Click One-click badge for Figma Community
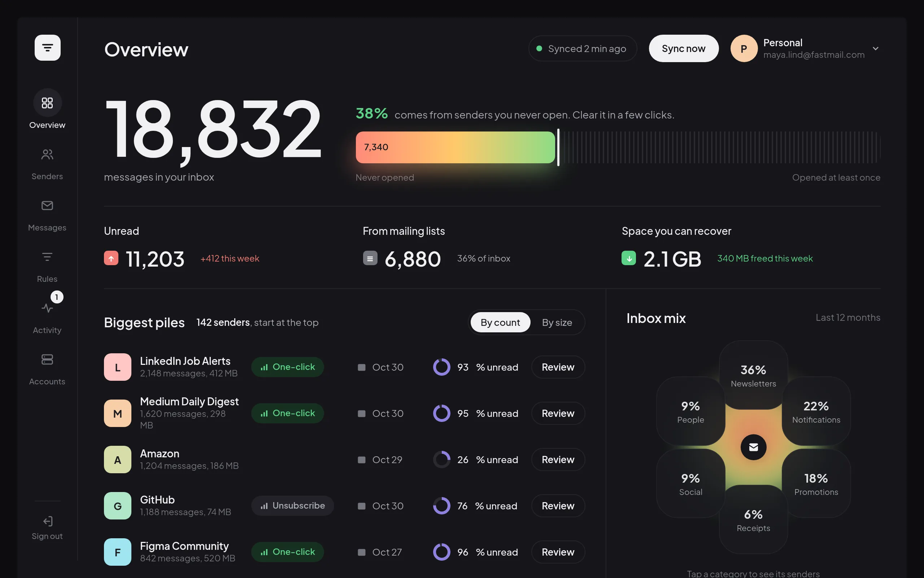924x578 pixels. tap(288, 552)
